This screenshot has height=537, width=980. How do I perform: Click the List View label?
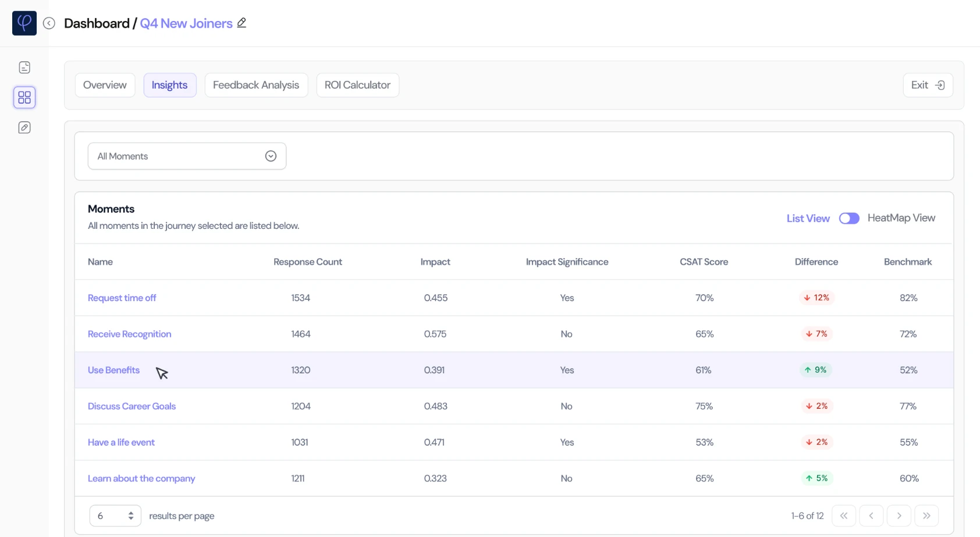tap(808, 218)
